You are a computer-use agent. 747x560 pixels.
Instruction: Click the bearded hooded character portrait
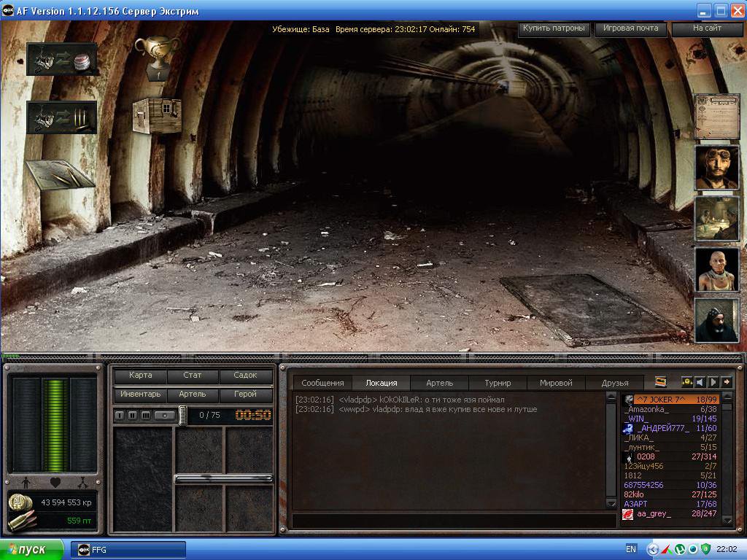[716, 320]
